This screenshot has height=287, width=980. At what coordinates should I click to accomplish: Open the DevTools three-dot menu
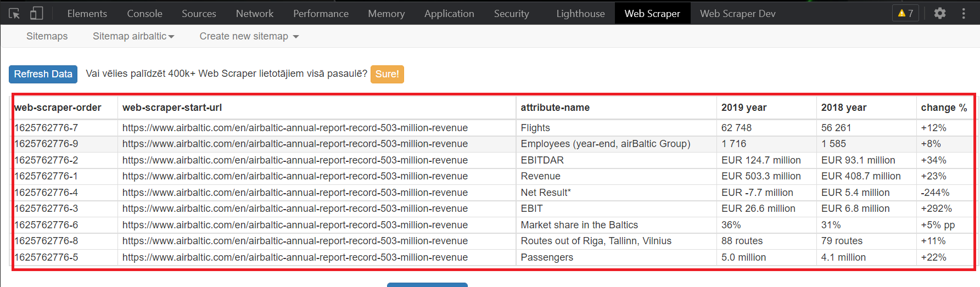[x=964, y=13]
